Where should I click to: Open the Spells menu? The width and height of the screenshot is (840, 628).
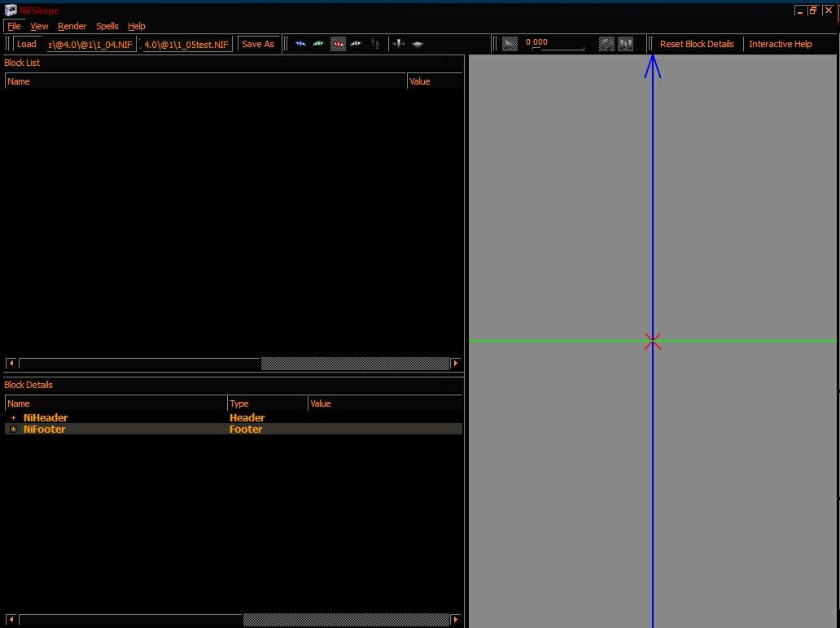(x=107, y=26)
